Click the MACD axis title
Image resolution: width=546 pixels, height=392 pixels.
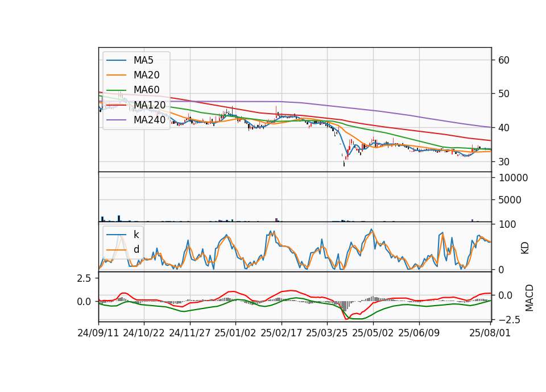(x=530, y=298)
